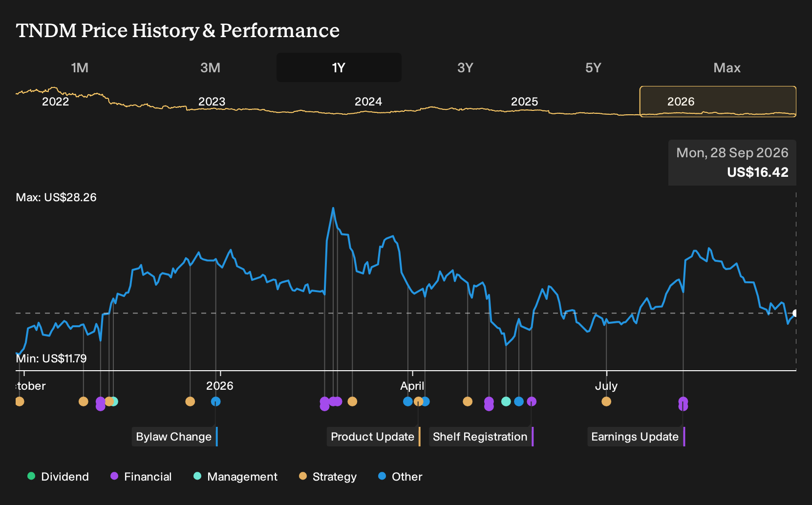Click the white current-price dot at chart end
This screenshot has height=505, width=812.
coord(795,313)
